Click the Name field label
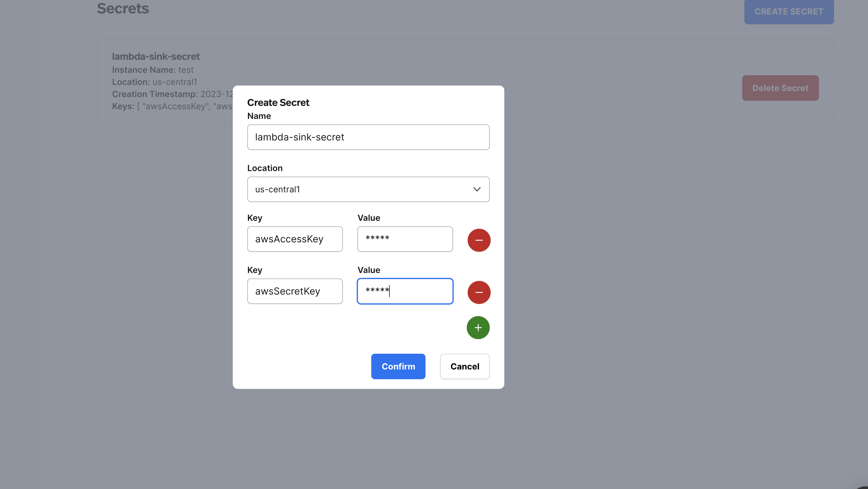The width and height of the screenshot is (868, 489). tap(259, 116)
